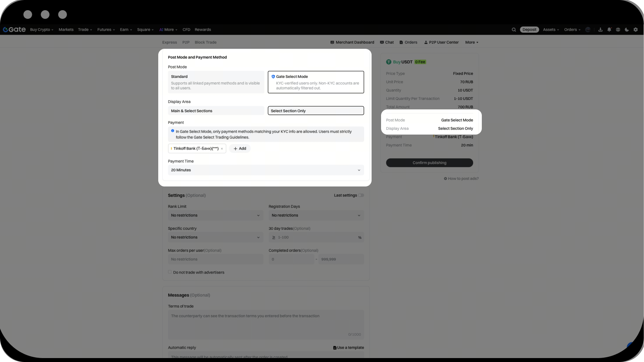Expand the Trade menu
644x362 pixels.
click(x=85, y=30)
